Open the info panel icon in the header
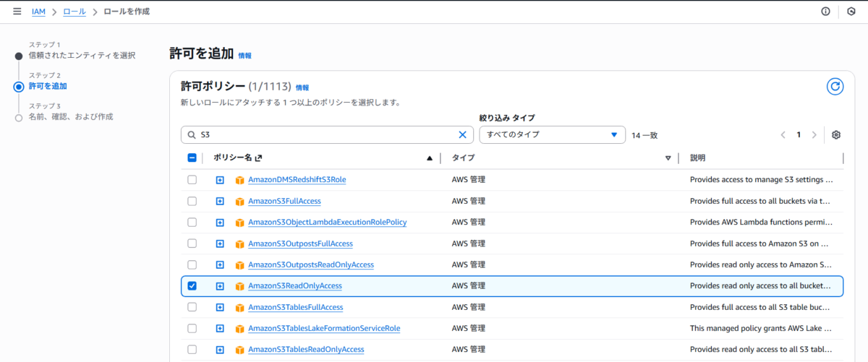Screen dimensions: 868x362 click(825, 12)
